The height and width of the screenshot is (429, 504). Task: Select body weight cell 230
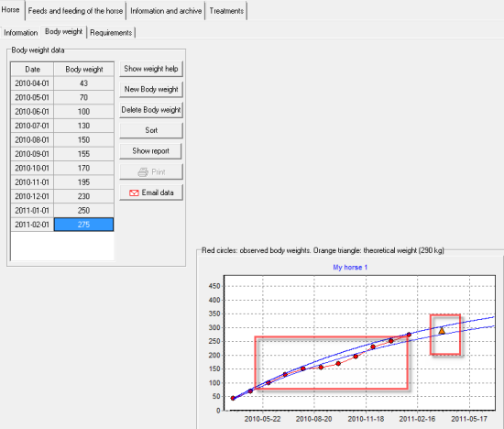pyautogui.click(x=84, y=196)
